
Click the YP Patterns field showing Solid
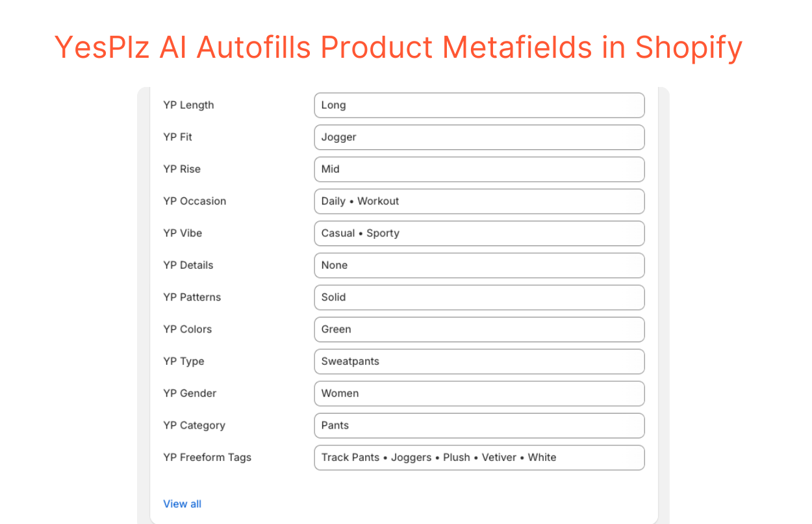coord(479,297)
